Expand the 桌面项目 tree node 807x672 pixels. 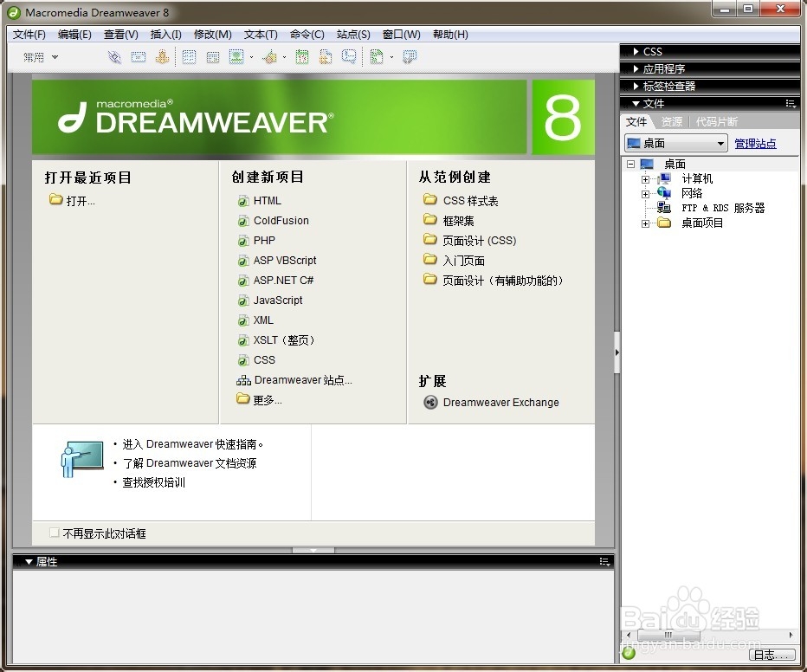click(645, 223)
